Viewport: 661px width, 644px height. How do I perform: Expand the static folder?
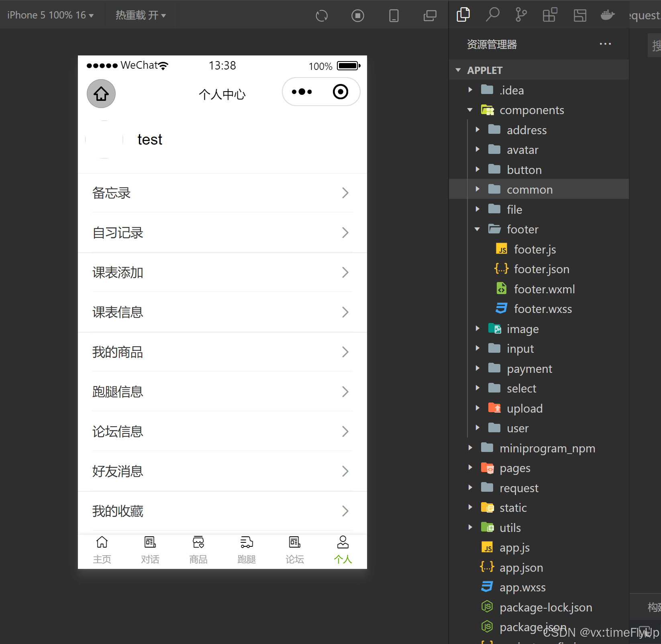click(x=539, y=508)
